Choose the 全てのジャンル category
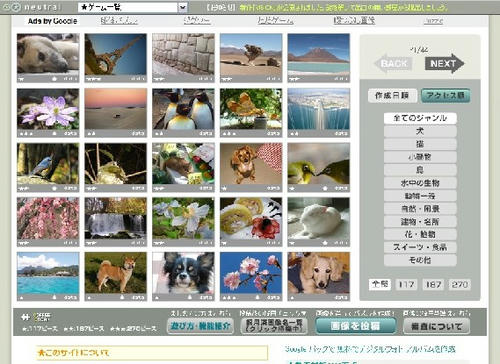Screen dimensions: 500x364 420,118
